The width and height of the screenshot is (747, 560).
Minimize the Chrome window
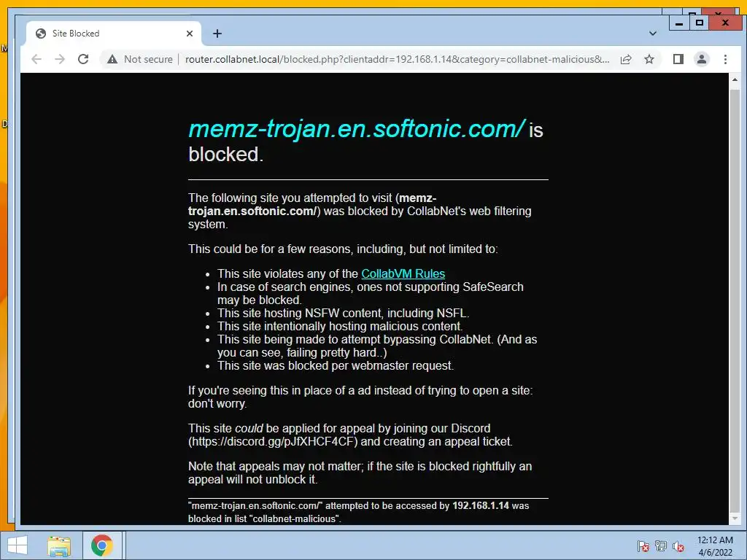point(679,23)
